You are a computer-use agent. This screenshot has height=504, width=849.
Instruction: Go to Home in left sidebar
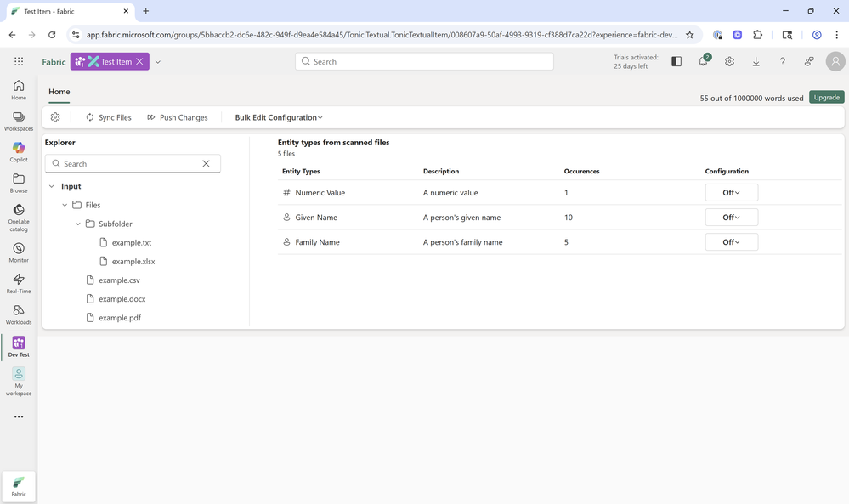point(19,90)
